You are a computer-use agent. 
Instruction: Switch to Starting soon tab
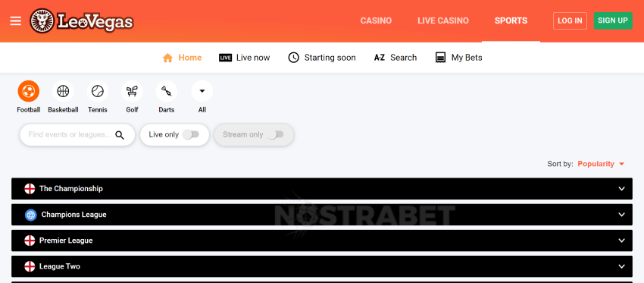coord(330,58)
